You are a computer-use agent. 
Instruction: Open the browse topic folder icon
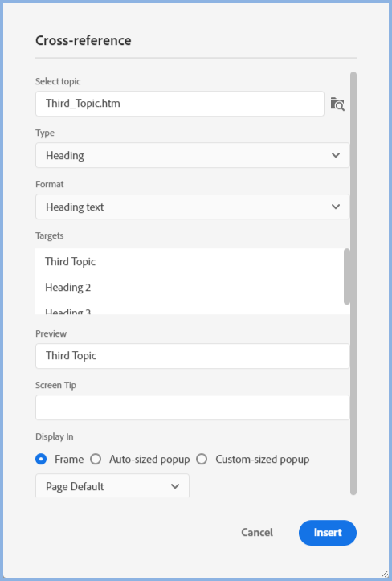tap(337, 104)
